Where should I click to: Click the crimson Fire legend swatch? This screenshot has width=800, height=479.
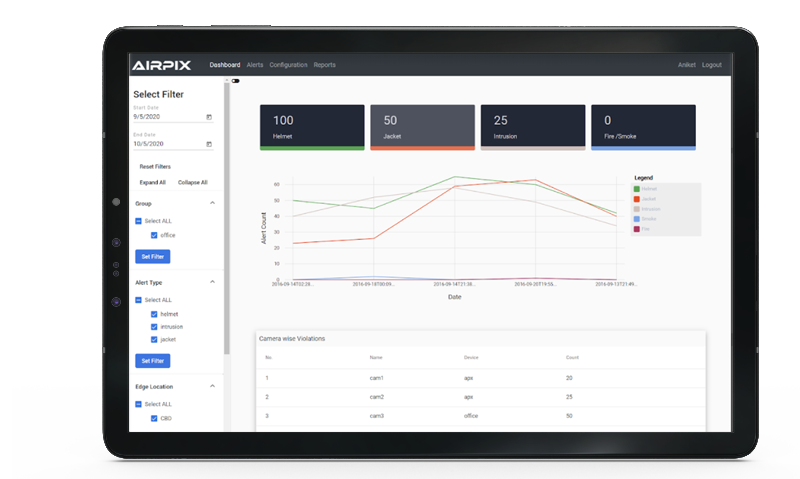(x=637, y=229)
